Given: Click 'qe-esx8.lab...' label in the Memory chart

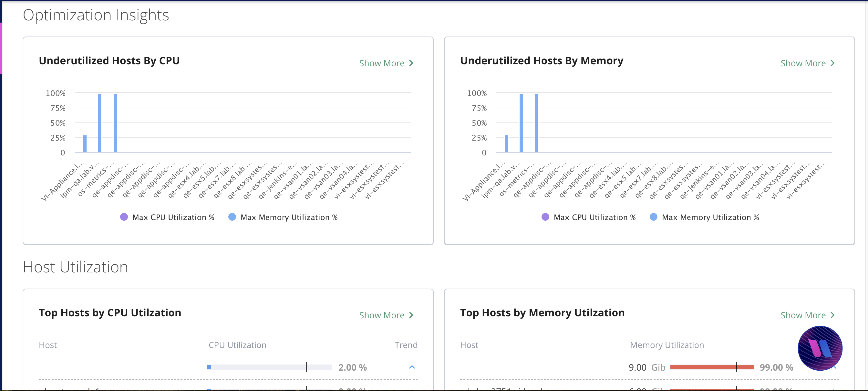Looking at the screenshot, I should pyautogui.click(x=654, y=181).
